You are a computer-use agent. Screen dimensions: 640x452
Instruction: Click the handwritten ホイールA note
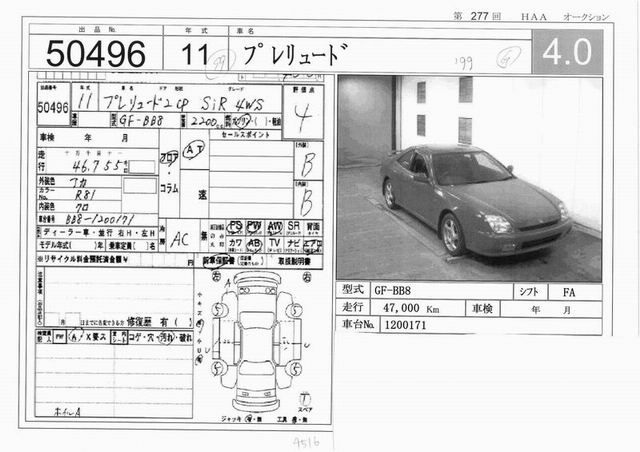click(67, 412)
